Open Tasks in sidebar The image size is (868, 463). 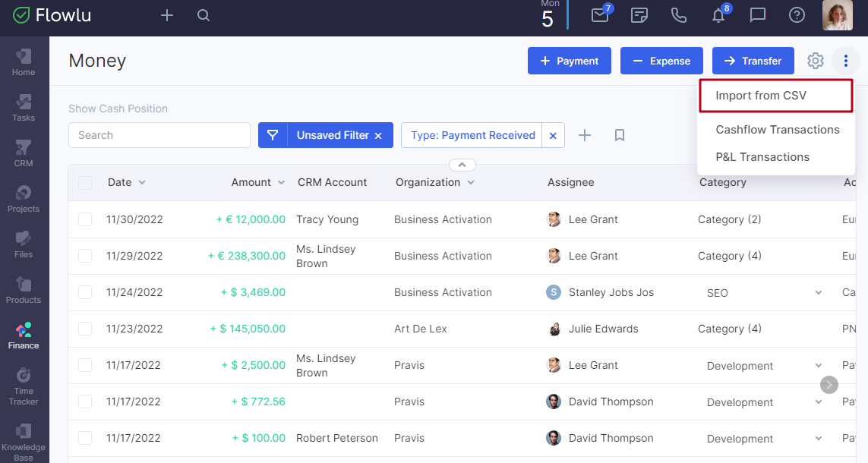click(x=24, y=108)
